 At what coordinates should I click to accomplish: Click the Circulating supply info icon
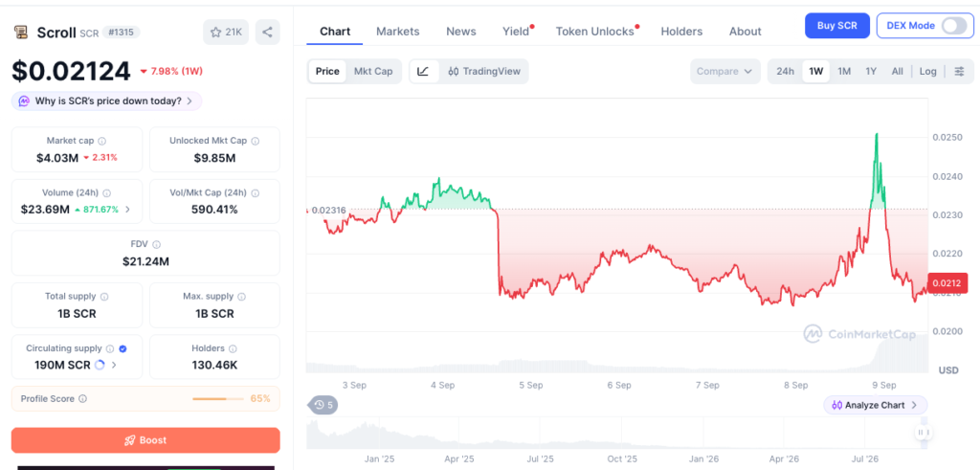(110, 348)
